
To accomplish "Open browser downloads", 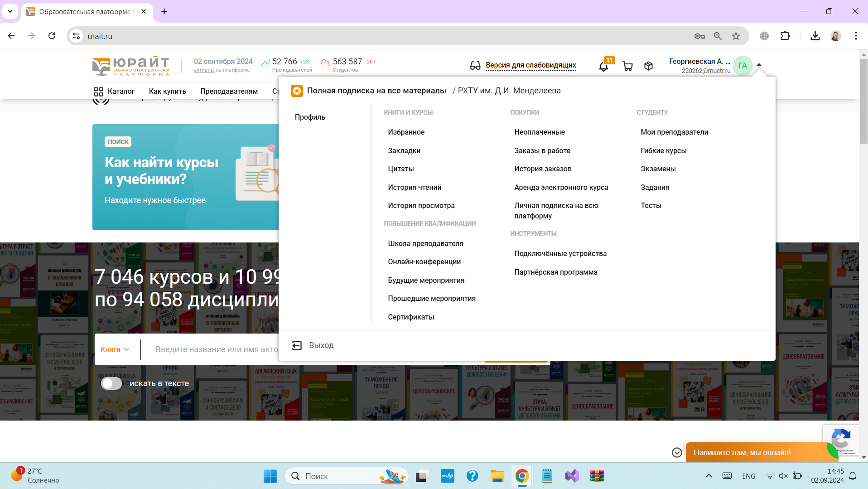I will pyautogui.click(x=815, y=36).
